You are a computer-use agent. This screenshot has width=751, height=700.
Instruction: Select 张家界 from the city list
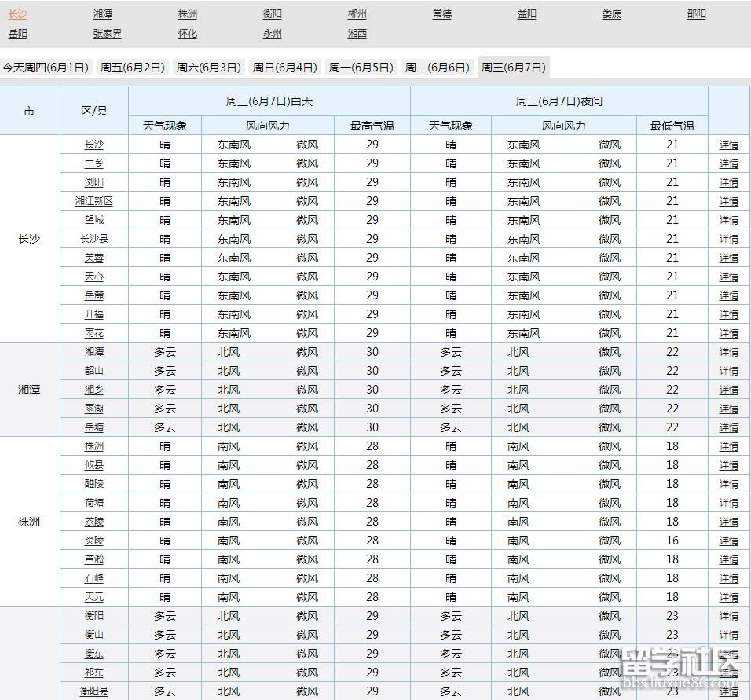[x=107, y=34]
